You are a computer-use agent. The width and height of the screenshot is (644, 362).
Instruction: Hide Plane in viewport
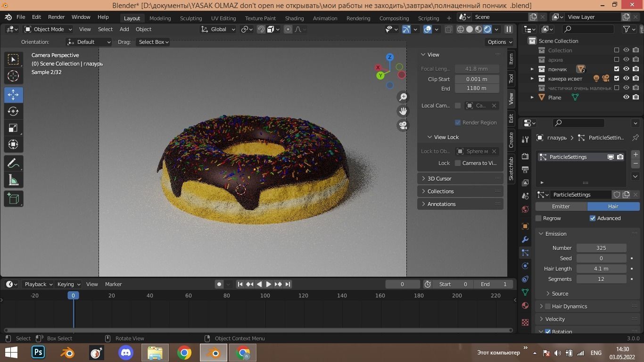626,97
